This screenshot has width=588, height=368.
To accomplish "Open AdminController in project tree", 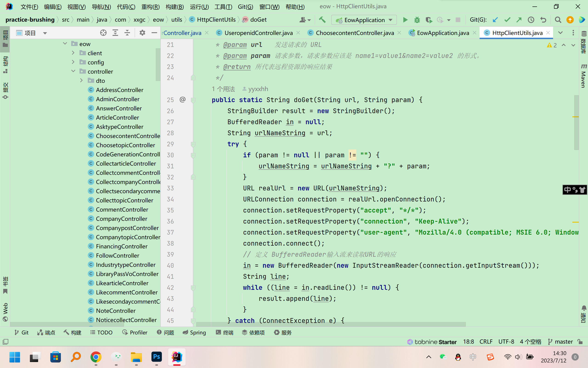I will tap(118, 99).
